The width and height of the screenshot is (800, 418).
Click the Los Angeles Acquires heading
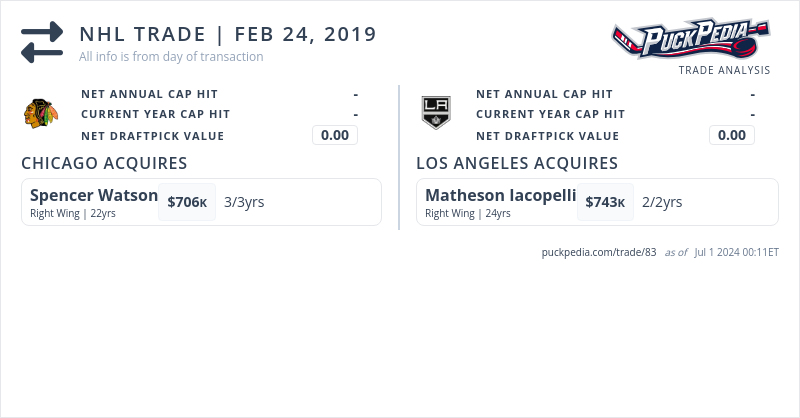516,163
